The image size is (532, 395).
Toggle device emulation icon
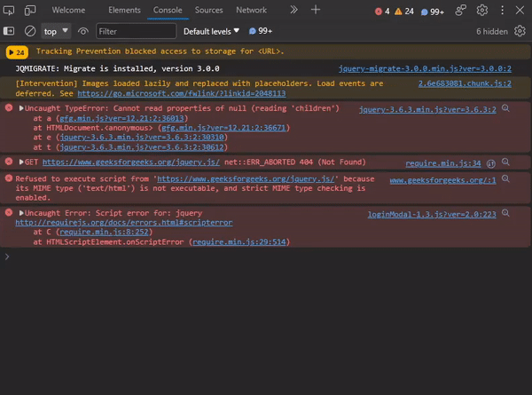click(x=30, y=11)
